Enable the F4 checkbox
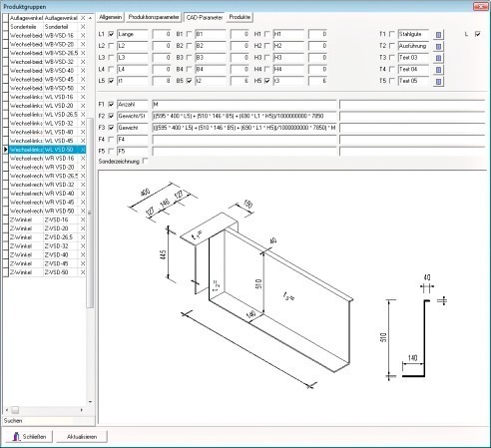This screenshot has width=491, height=448. click(x=111, y=140)
